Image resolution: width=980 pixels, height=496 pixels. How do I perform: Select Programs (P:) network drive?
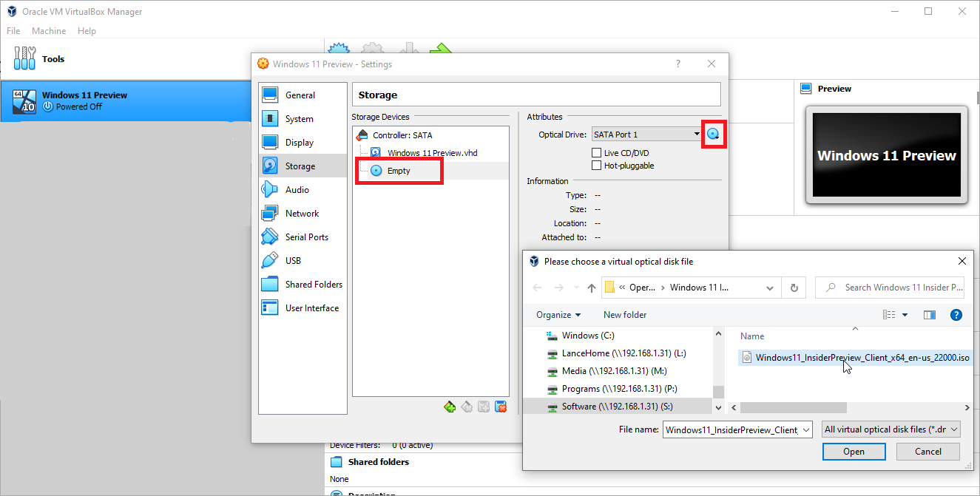click(618, 389)
